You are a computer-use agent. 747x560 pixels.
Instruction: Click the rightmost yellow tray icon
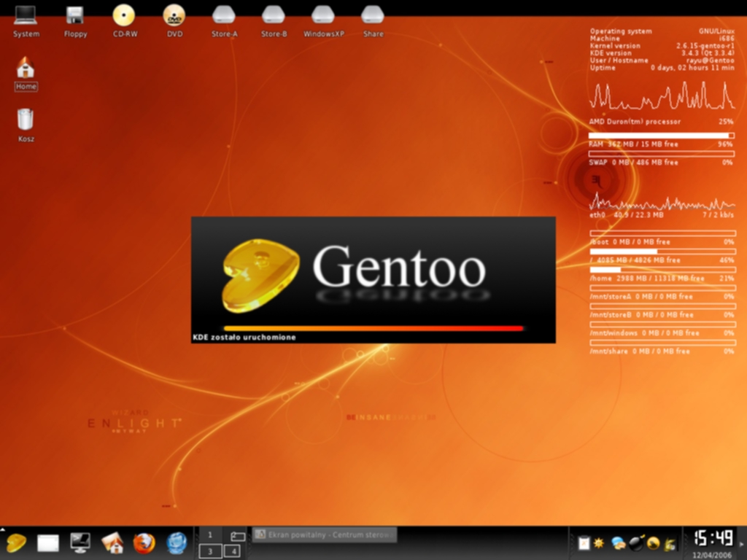point(670,543)
